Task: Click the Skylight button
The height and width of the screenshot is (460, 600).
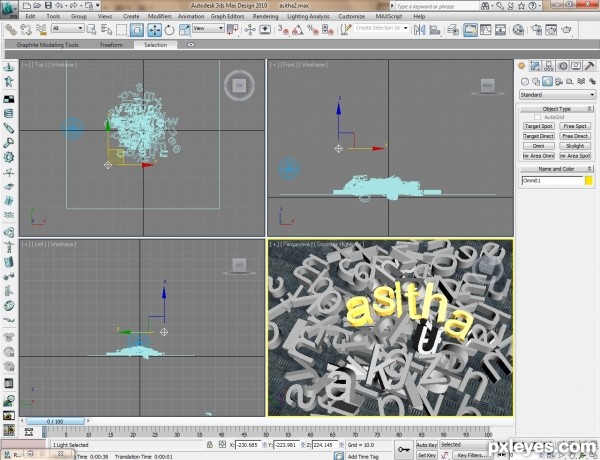Action: click(x=575, y=146)
